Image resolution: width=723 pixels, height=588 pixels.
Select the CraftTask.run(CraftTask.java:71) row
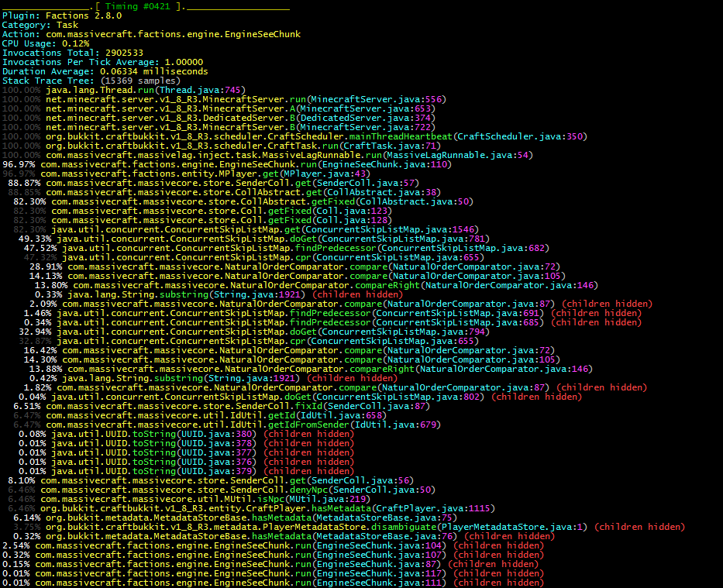(222, 146)
